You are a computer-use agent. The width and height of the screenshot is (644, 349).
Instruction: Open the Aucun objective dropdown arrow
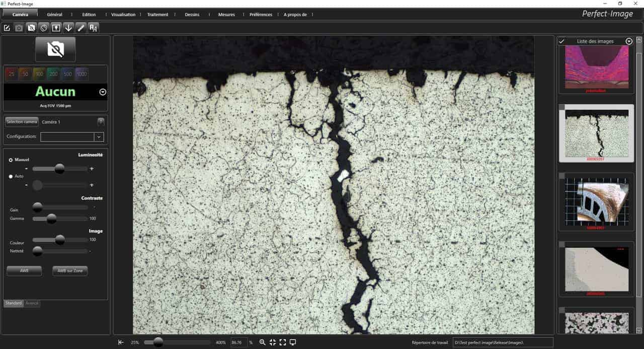pos(103,92)
